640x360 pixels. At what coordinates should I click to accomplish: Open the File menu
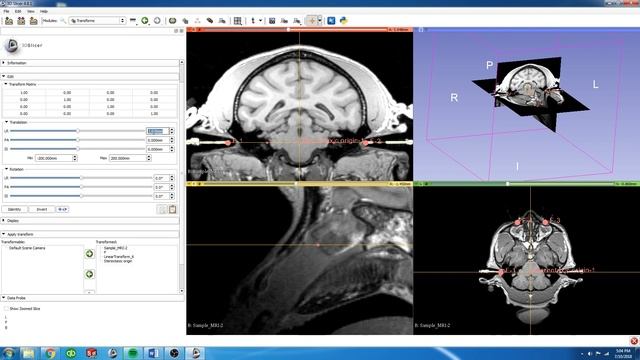[7, 11]
